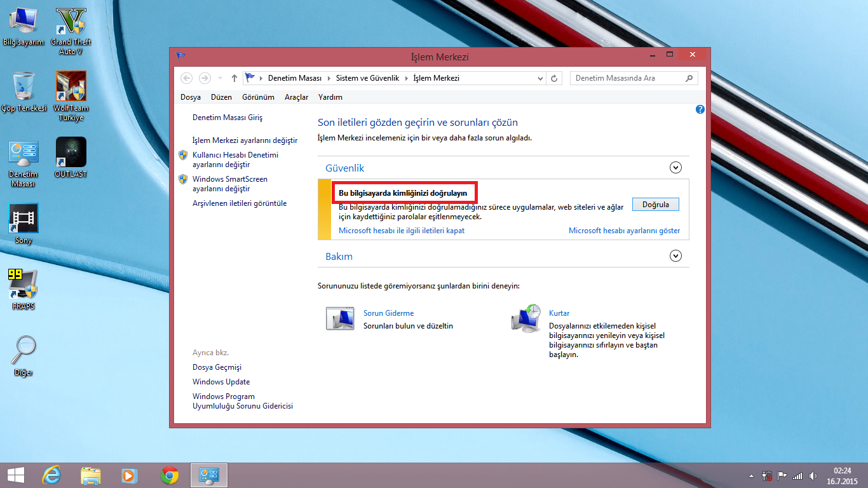This screenshot has width=868, height=488.
Task: Select the Çöp Tenekesi recycle bin icon
Action: tap(24, 93)
